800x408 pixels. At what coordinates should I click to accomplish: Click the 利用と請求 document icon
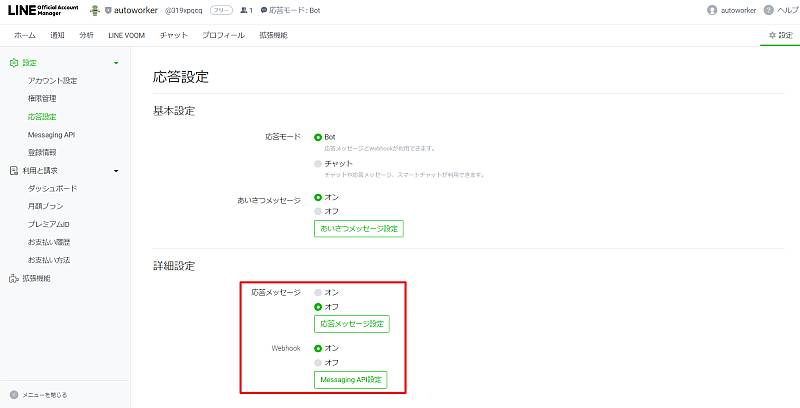[14, 171]
